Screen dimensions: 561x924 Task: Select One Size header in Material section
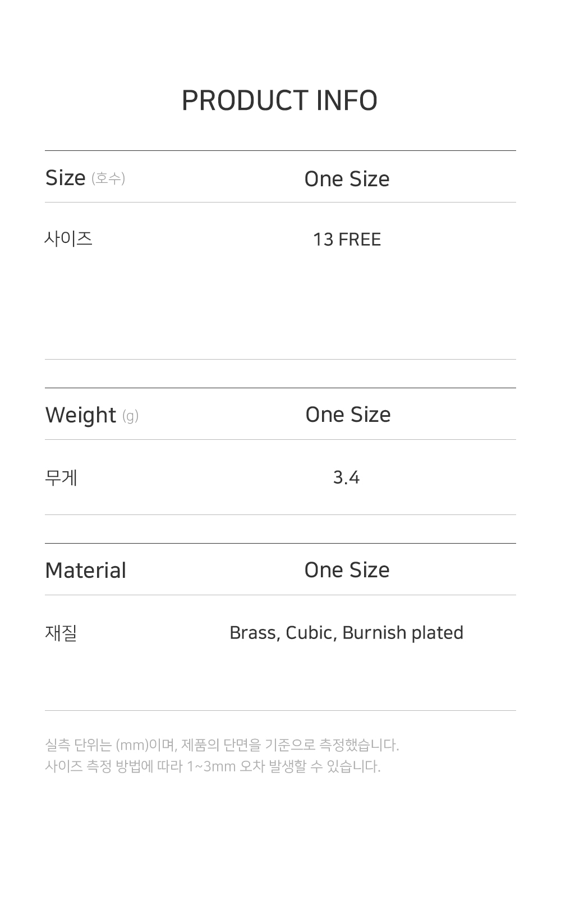347,570
